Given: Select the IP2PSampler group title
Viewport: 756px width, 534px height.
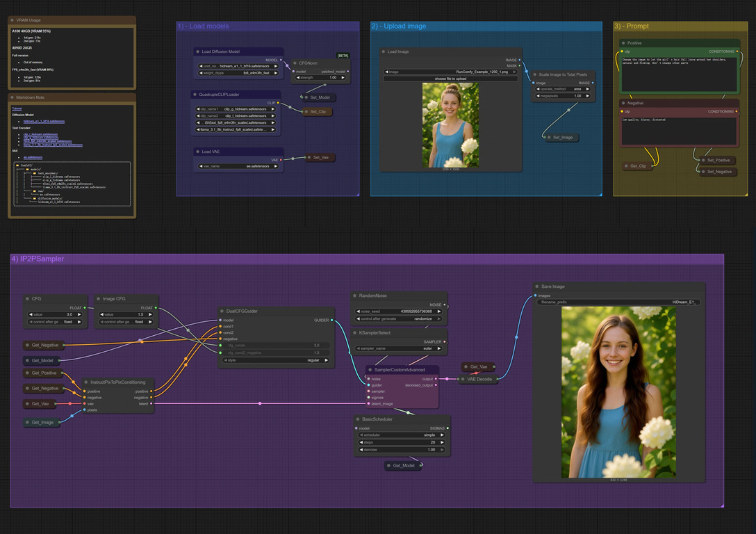Looking at the screenshot, I should pos(38,259).
